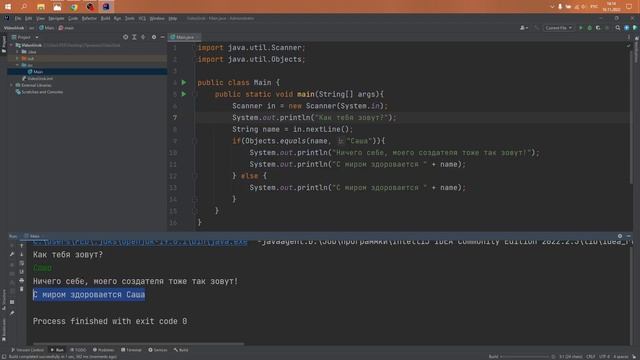Run main method from gutter arrow
Image resolution: width=640 pixels, height=360 pixels.
tap(184, 94)
